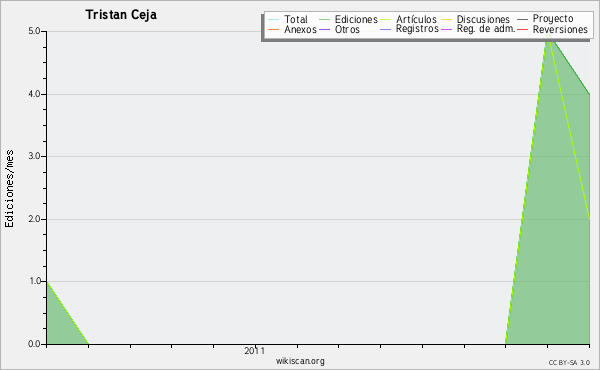
Task: Click the 3.0 y-axis value
Action: point(34,156)
